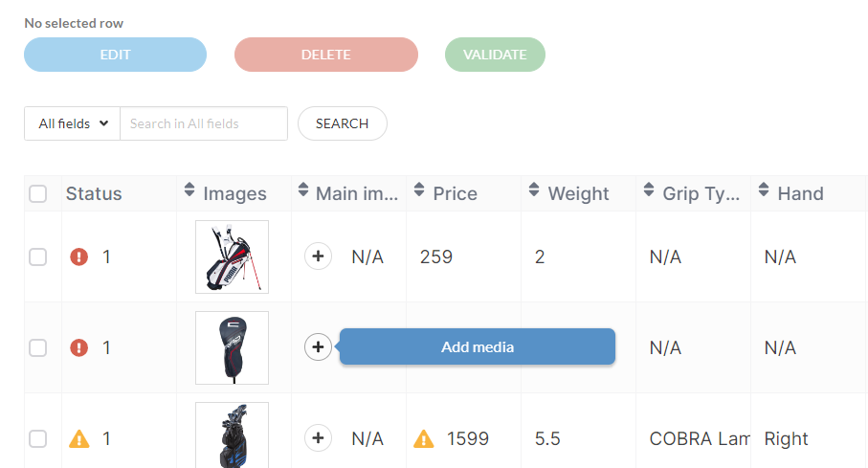Sort the table by Grip Type column

[649, 189]
